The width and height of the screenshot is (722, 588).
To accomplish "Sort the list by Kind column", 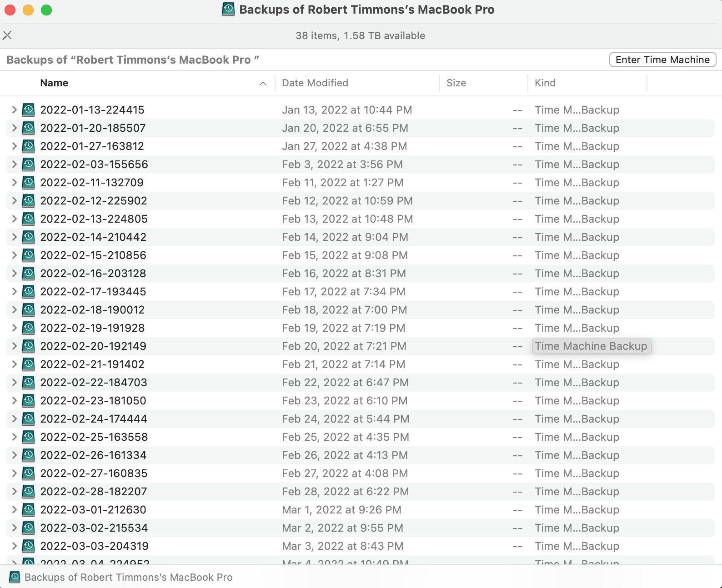I will (x=545, y=83).
